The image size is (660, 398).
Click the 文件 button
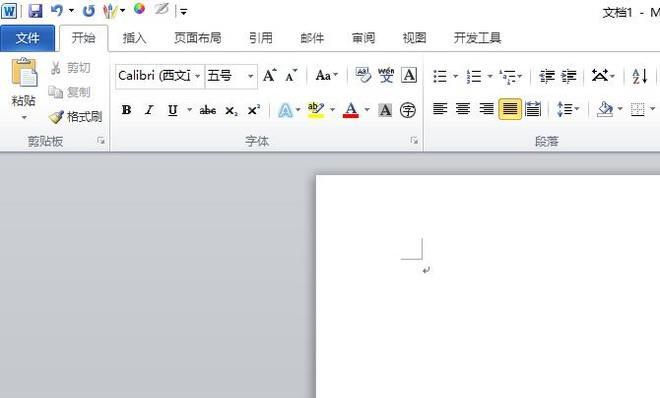coord(27,38)
